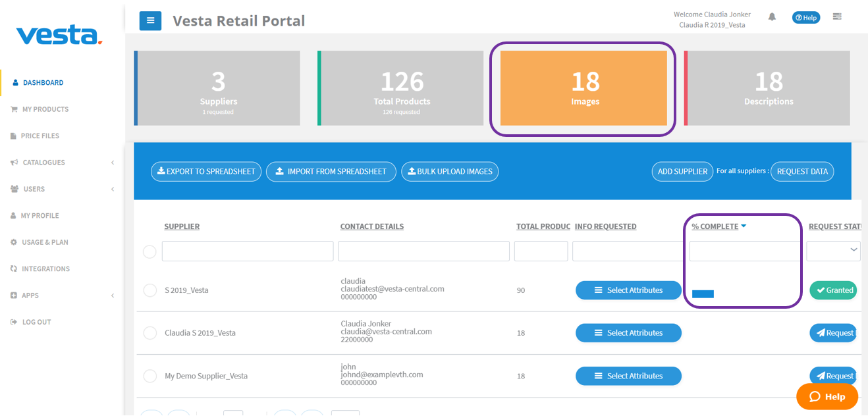
Task: Click the % Complete sort arrow
Action: (x=744, y=226)
